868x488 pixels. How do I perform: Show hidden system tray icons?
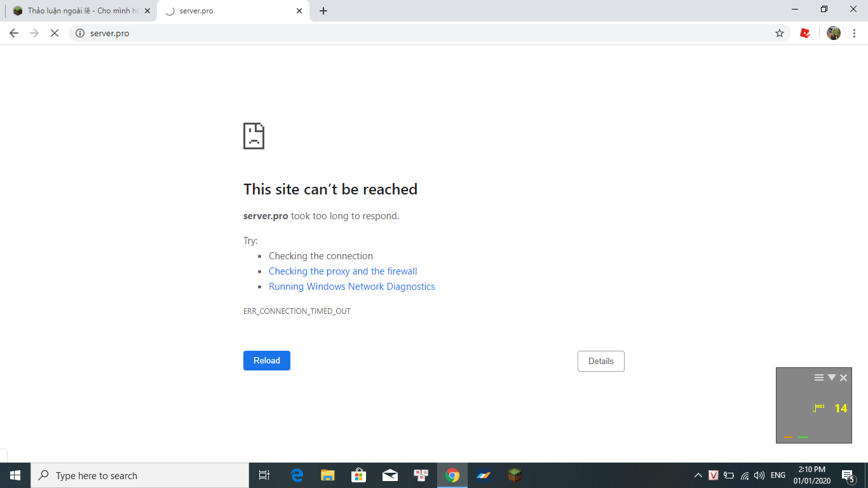click(x=698, y=475)
